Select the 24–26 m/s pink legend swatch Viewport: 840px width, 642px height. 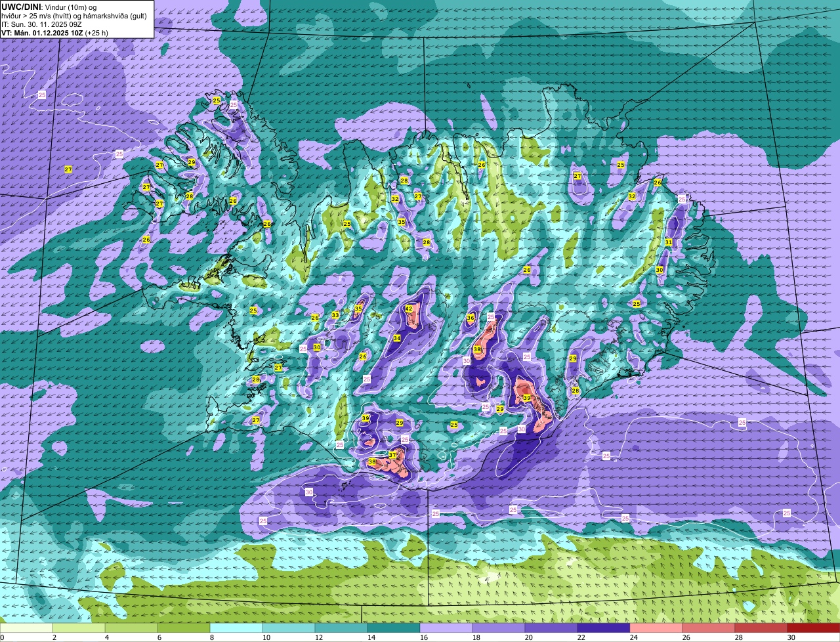pos(656,628)
